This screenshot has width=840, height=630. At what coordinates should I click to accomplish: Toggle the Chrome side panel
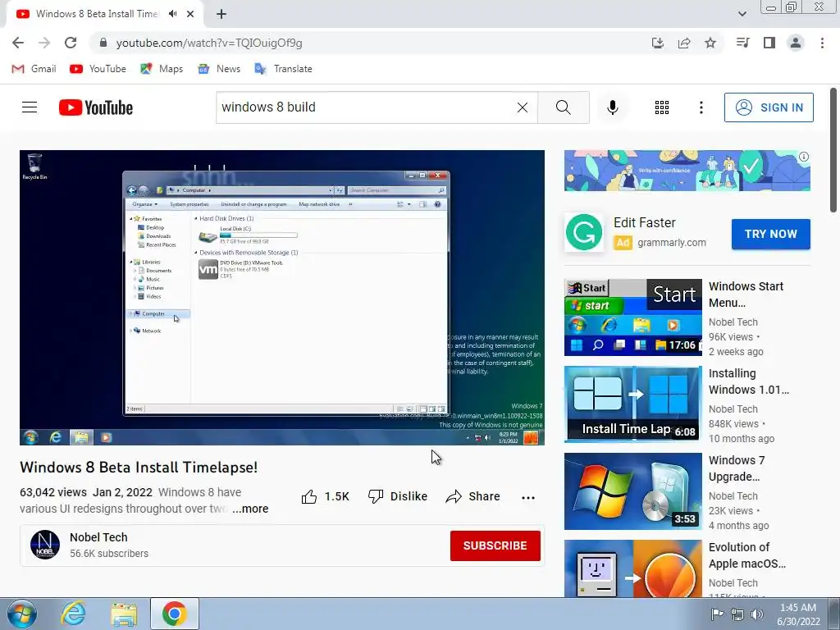769,43
